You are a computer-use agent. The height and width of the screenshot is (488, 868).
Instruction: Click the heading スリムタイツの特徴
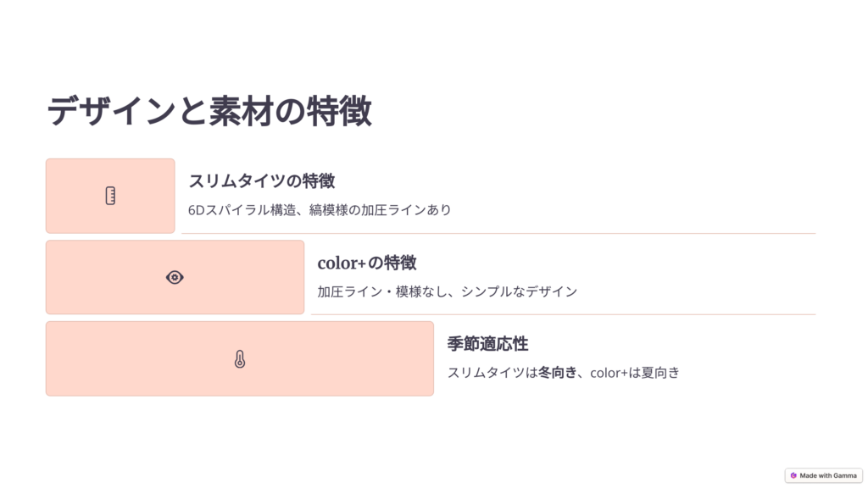coord(262,181)
